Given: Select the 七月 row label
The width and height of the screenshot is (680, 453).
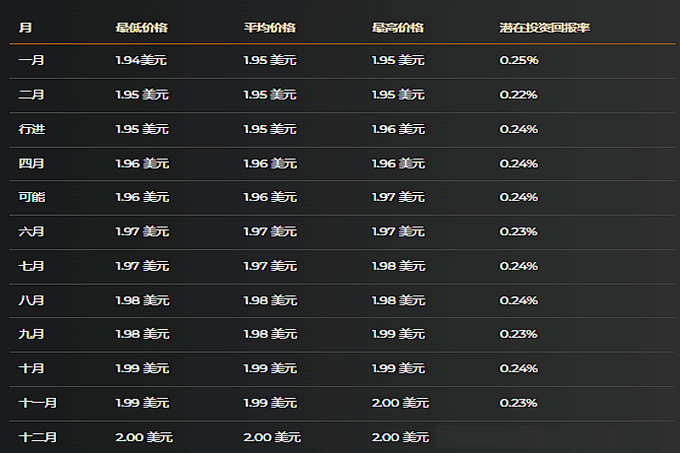Looking at the screenshot, I should click(x=31, y=266).
